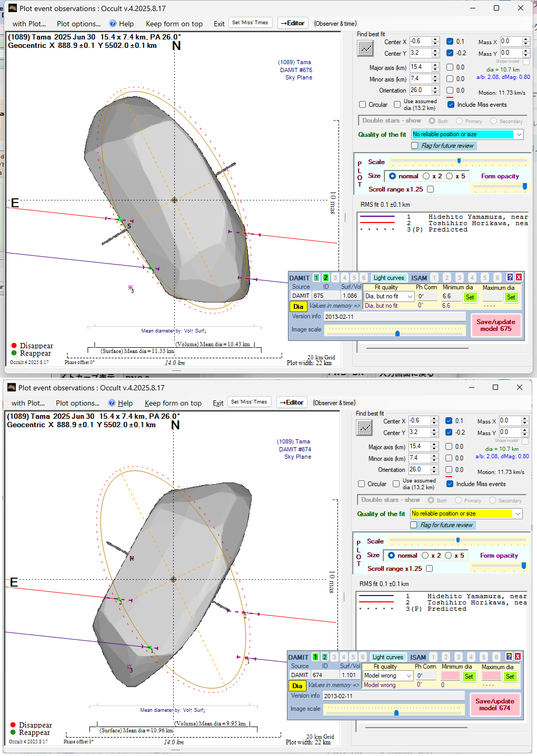Screen dimensions: 537x756
Task: Click the Major axis (km) field in the upper window
Action: click(x=420, y=67)
